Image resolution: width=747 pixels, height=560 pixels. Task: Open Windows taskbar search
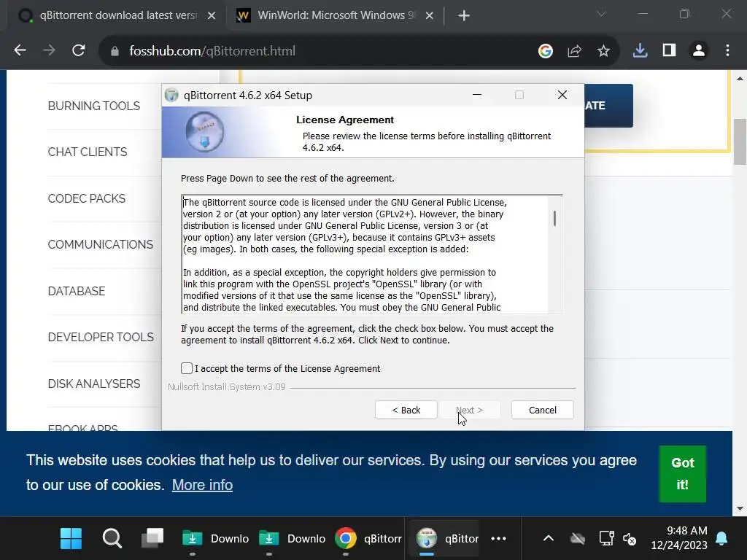tap(112, 539)
